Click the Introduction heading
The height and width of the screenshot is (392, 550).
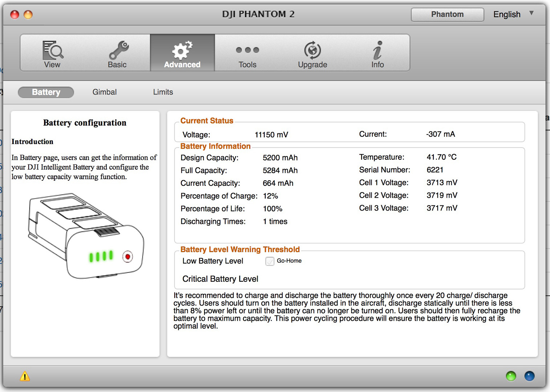click(x=32, y=142)
